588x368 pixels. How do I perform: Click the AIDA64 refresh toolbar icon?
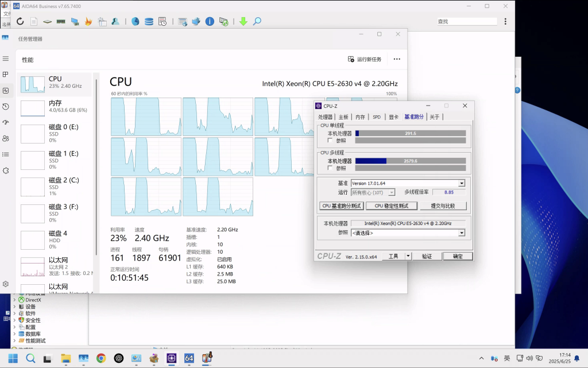(x=20, y=22)
